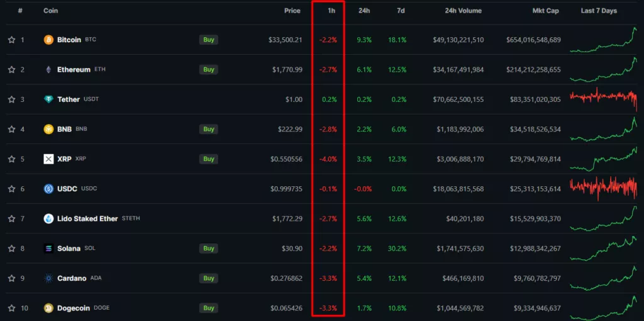Open the Tether coin link
644x321 pixels.
68,99
